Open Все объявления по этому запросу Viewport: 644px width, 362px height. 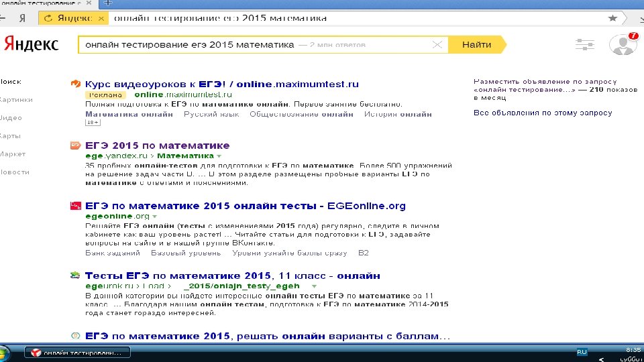(543, 113)
